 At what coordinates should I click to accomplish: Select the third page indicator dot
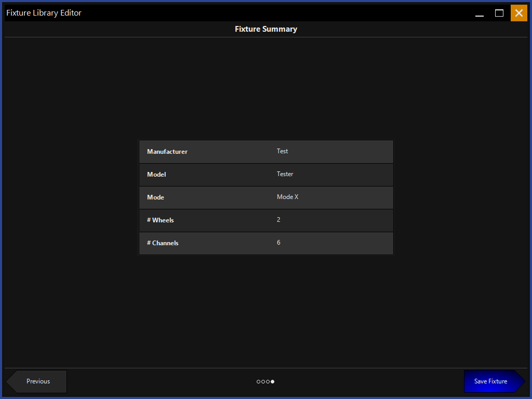click(x=268, y=382)
